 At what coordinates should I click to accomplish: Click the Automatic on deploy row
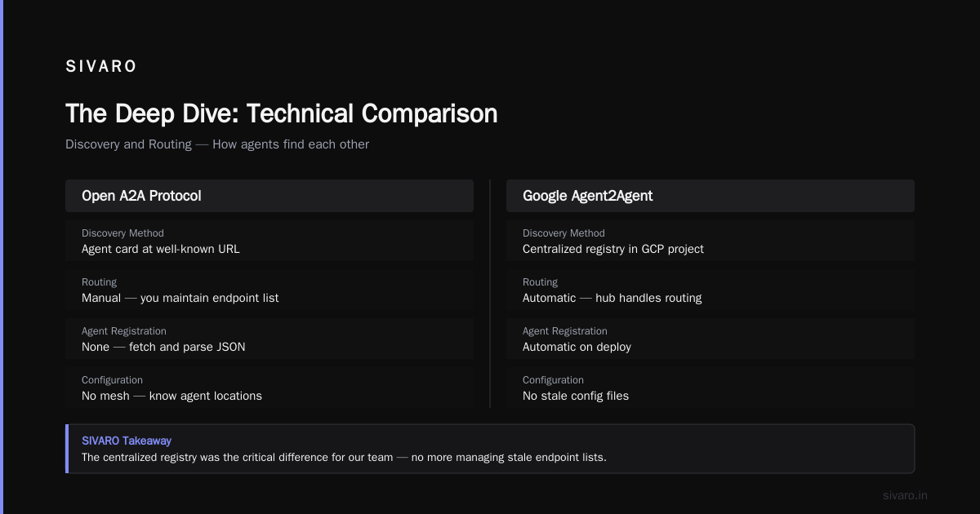point(710,339)
